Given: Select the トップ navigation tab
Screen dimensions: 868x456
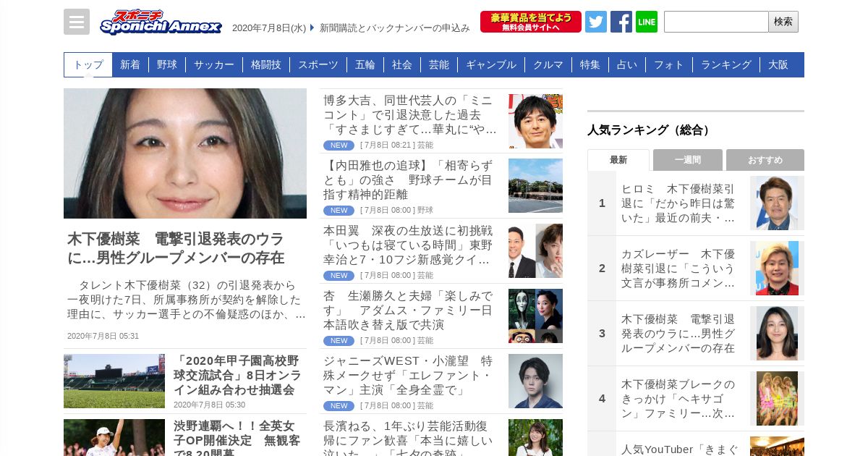Looking at the screenshot, I should pyautogui.click(x=88, y=64).
